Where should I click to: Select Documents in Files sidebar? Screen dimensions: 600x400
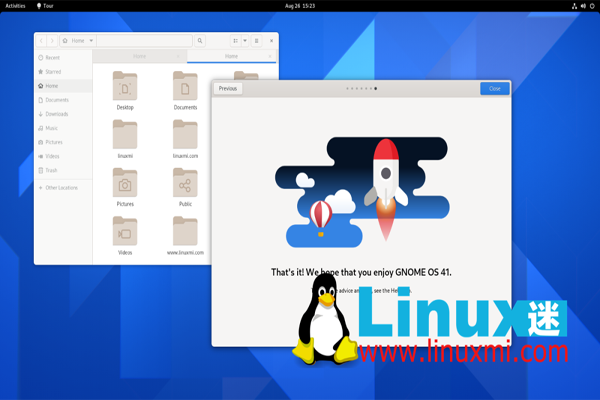[64, 100]
